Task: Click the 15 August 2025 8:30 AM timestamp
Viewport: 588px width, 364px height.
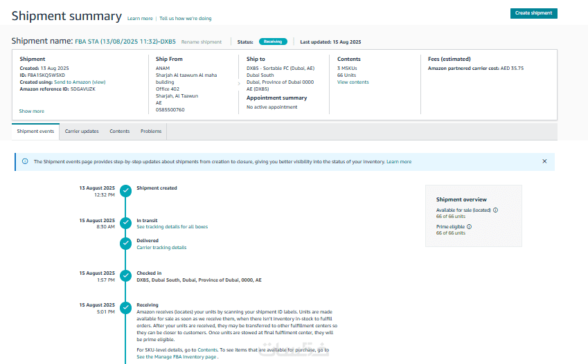Action: (97, 224)
